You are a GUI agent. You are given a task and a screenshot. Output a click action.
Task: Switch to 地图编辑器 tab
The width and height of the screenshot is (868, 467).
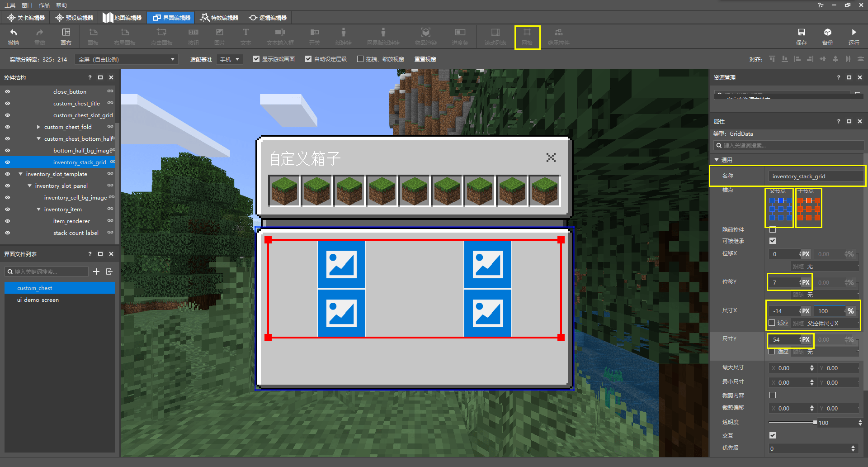123,18
